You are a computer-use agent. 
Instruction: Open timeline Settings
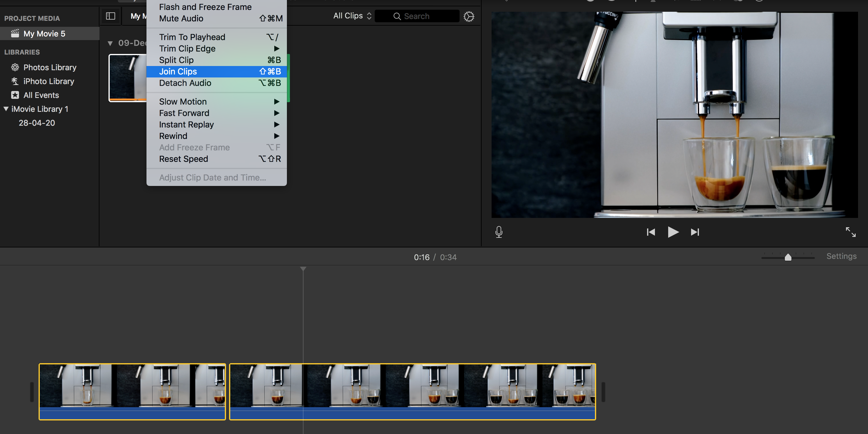841,256
